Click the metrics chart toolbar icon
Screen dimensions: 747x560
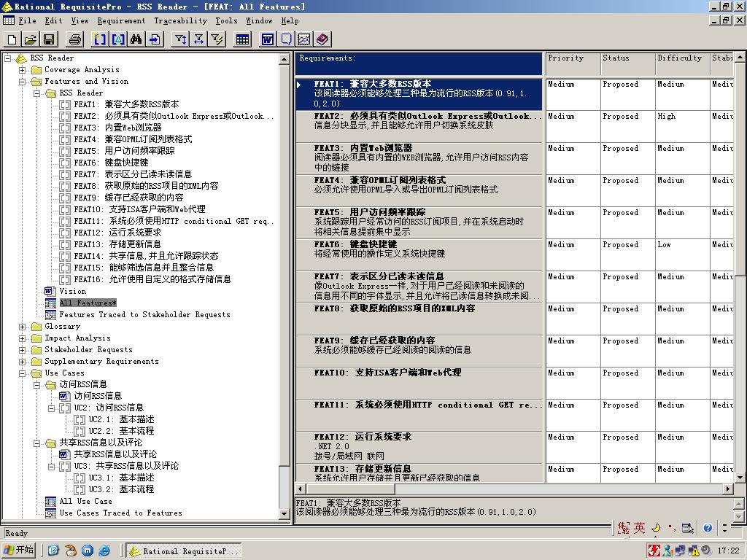pos(304,39)
